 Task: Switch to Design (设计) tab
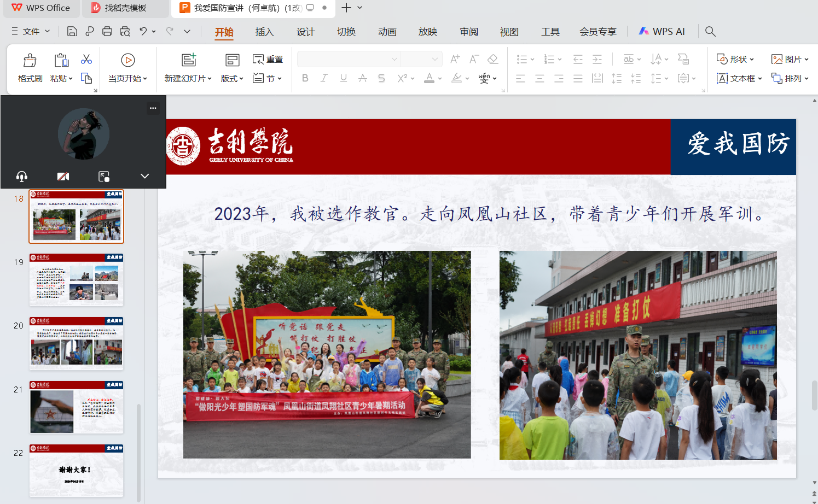pos(305,32)
